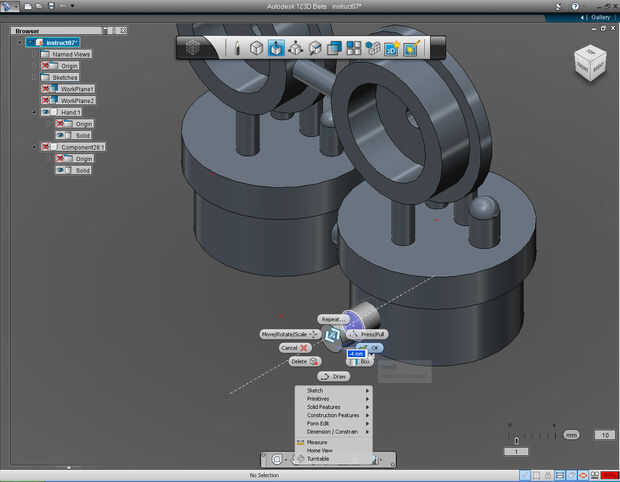Click the distance value input field in viewport

click(356, 354)
